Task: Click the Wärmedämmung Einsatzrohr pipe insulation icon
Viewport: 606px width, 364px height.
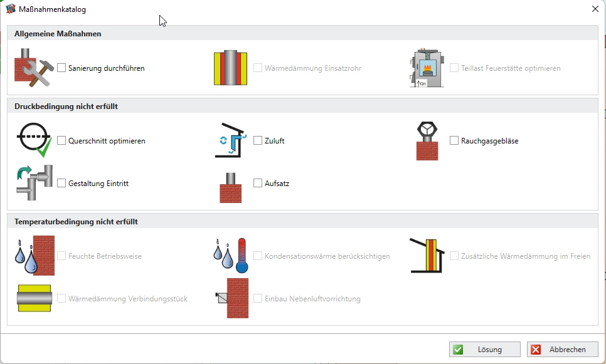Action: (230, 68)
